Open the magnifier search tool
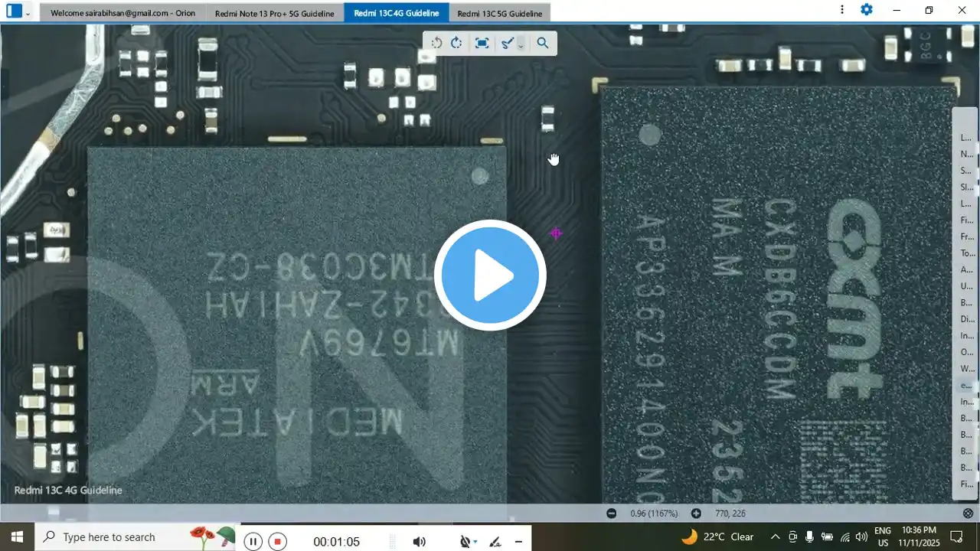The height and width of the screenshot is (551, 980). pyautogui.click(x=543, y=43)
